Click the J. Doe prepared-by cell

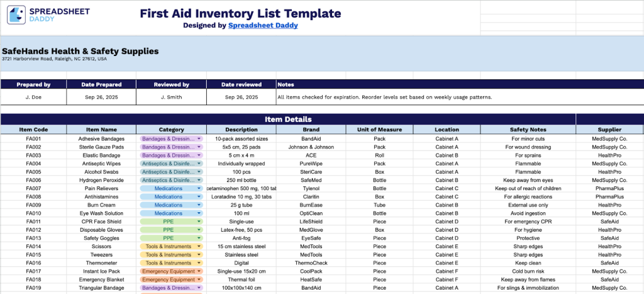[x=33, y=98]
